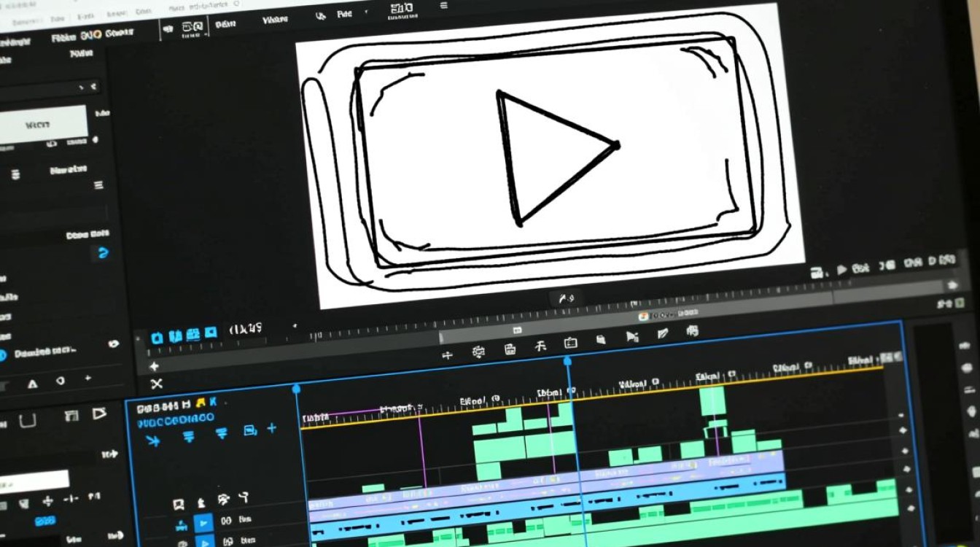Click the blue curved arrow icon in the left panel
The width and height of the screenshot is (980, 547).
coord(104,253)
